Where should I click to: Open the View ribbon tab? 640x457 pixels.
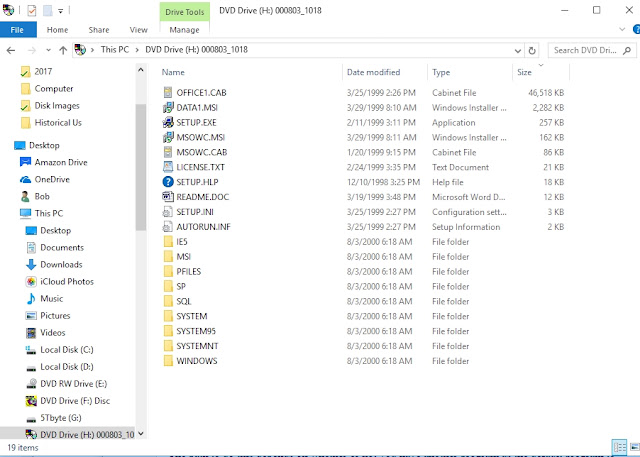138,30
